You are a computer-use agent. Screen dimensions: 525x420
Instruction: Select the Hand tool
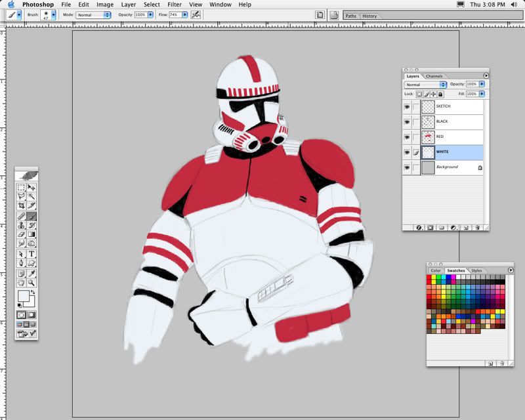(x=21, y=283)
